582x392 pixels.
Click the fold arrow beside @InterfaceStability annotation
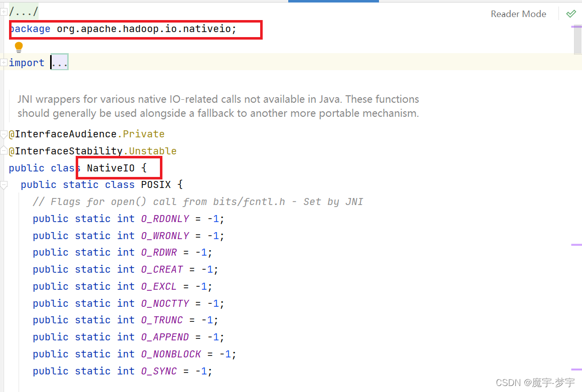(x=4, y=150)
